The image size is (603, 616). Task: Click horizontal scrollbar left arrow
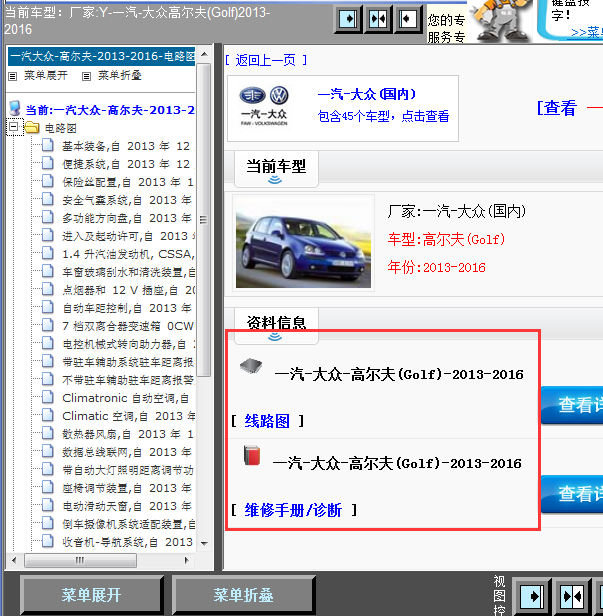[14, 560]
